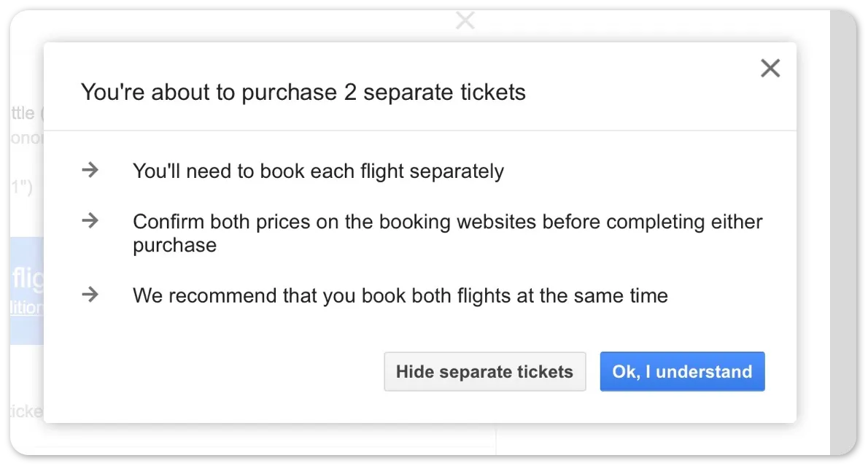The width and height of the screenshot is (868, 466).
Task: Click the arrow icon beside booking recommendation bullet
Action: [90, 295]
